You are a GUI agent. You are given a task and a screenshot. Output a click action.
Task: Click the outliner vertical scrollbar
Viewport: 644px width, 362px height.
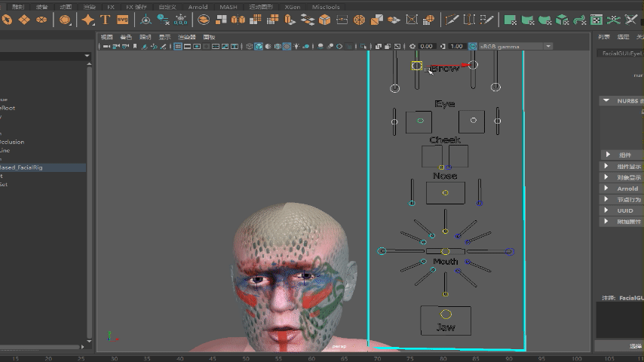pyautogui.click(x=89, y=201)
